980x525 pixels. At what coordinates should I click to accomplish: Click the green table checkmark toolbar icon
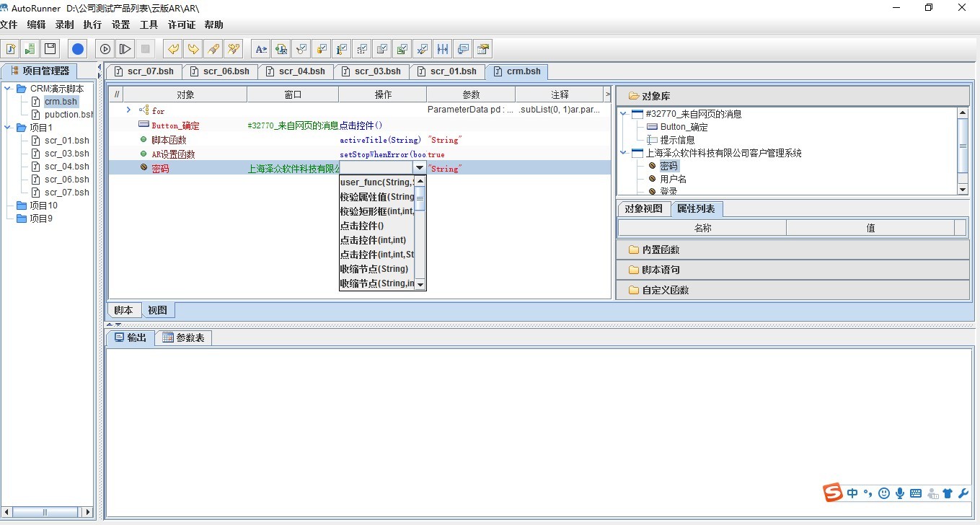tap(402, 49)
